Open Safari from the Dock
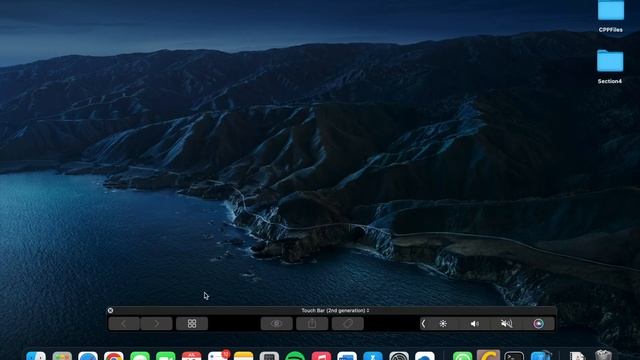 88,356
